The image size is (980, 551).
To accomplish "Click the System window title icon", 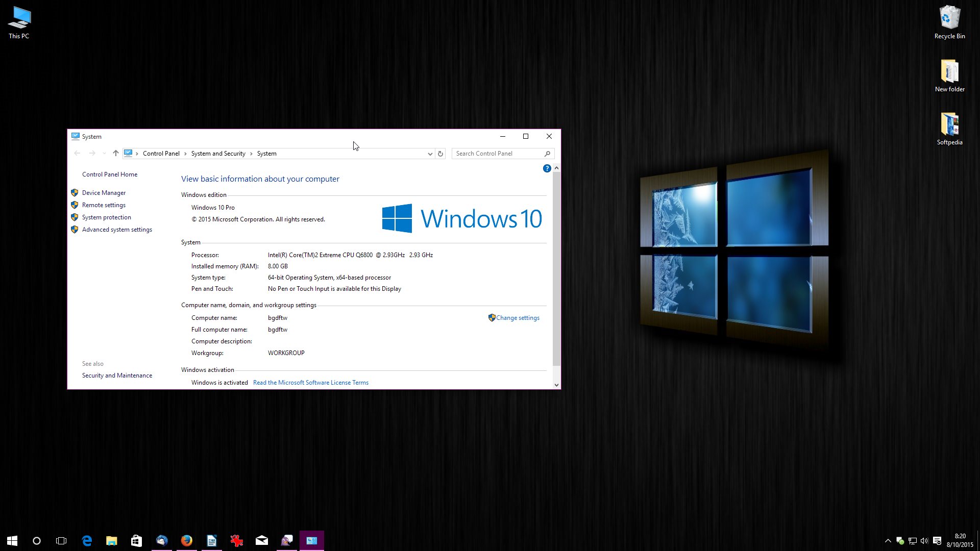I will tap(76, 136).
